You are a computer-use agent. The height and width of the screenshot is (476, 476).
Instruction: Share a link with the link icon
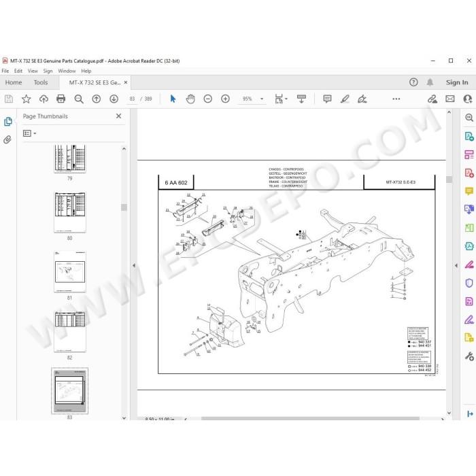(432, 99)
